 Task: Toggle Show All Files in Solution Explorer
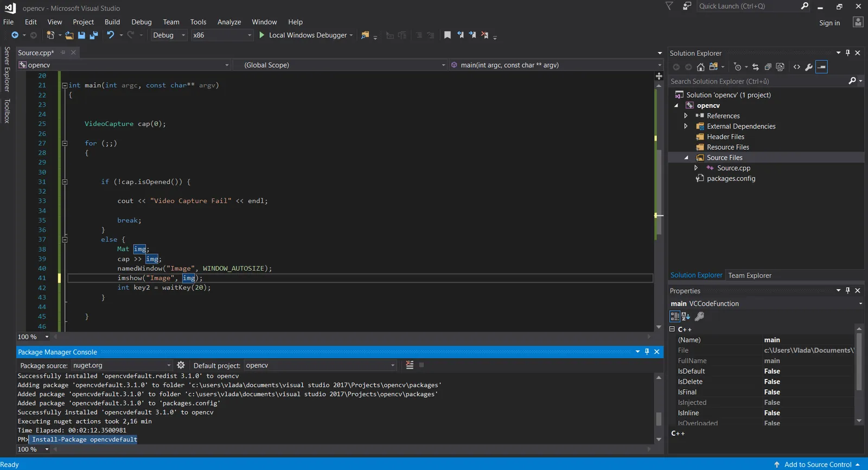point(780,67)
